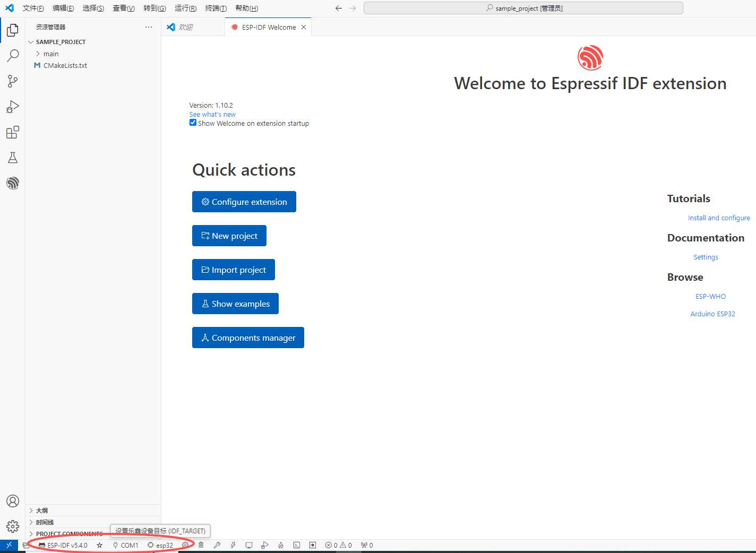The image size is (756, 553).
Task: Open the See what's new link
Action: coord(212,114)
